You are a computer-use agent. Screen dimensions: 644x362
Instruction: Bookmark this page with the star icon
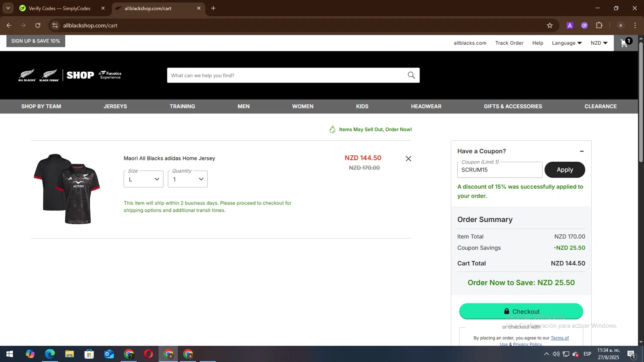pyautogui.click(x=550, y=25)
